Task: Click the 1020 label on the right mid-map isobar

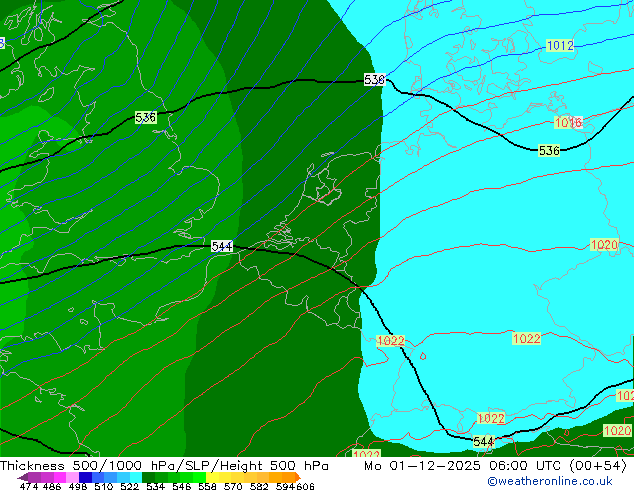Action: pos(604,245)
